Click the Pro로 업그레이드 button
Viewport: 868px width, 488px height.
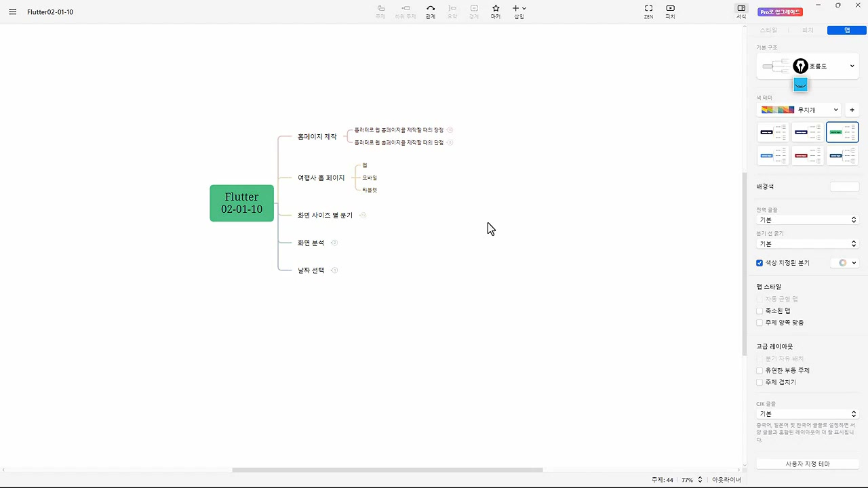click(x=781, y=12)
